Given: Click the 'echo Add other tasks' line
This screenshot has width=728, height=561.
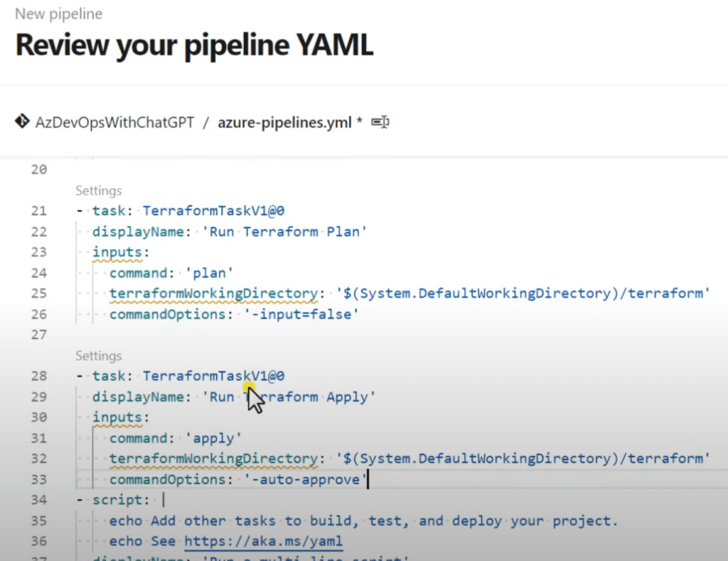Looking at the screenshot, I should (x=363, y=521).
